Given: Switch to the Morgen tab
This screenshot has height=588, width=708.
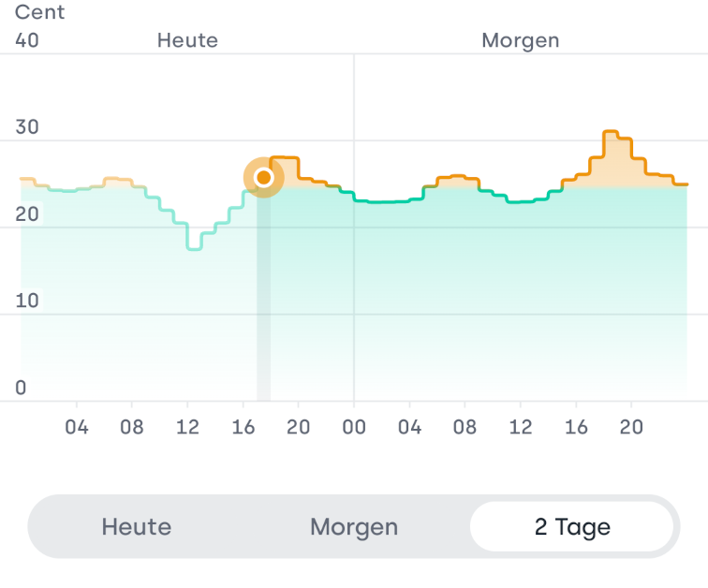Looking at the screenshot, I should coord(354,527).
